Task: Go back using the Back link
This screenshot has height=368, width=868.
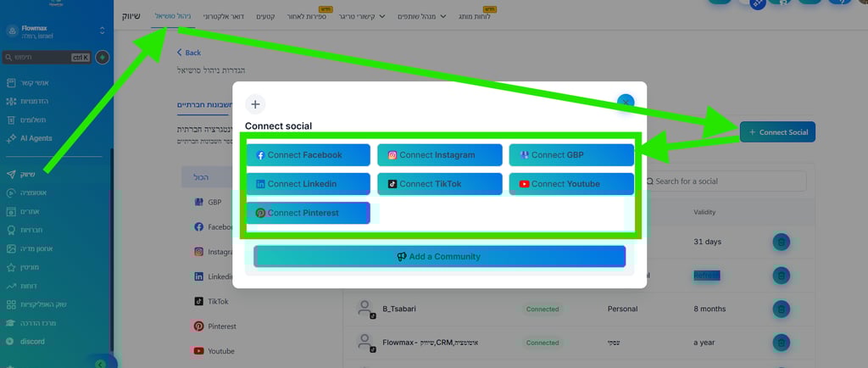Action: (x=189, y=53)
